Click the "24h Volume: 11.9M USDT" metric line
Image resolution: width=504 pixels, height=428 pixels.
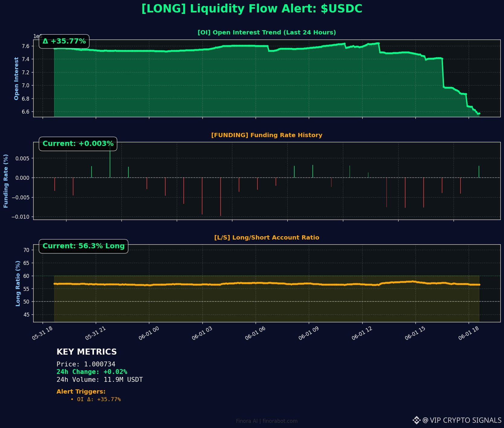[99, 380]
